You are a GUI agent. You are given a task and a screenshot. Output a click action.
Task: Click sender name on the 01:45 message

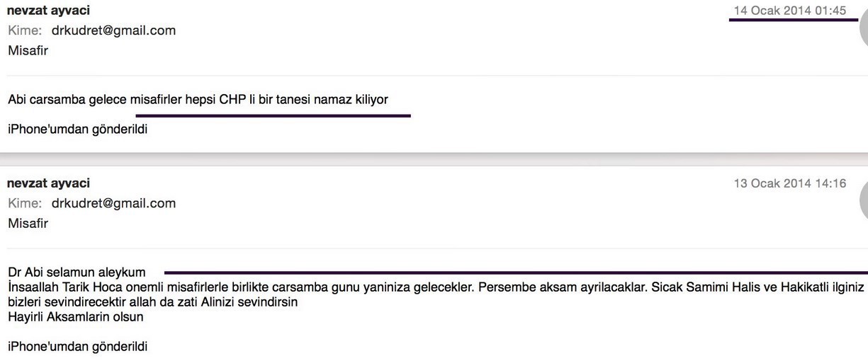coord(48,11)
